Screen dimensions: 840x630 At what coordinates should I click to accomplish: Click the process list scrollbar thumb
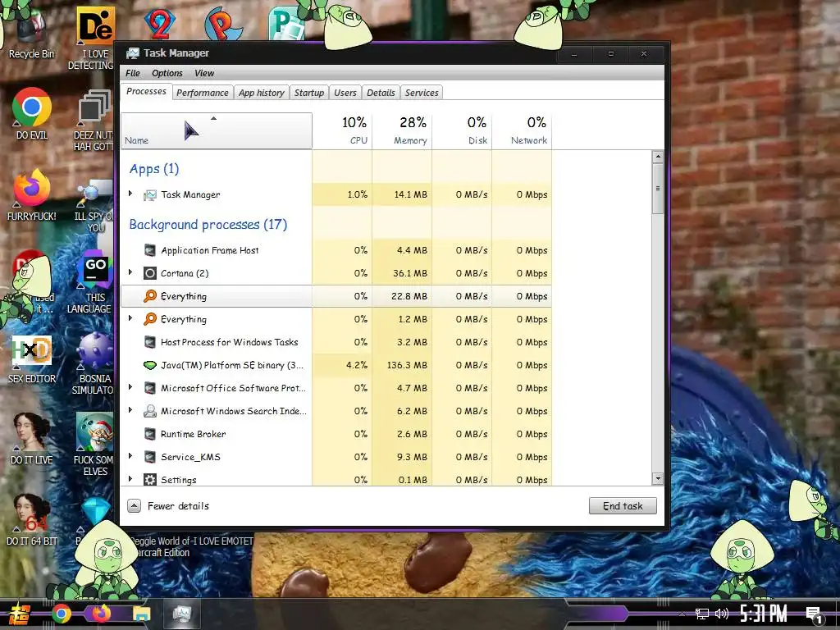click(x=658, y=189)
